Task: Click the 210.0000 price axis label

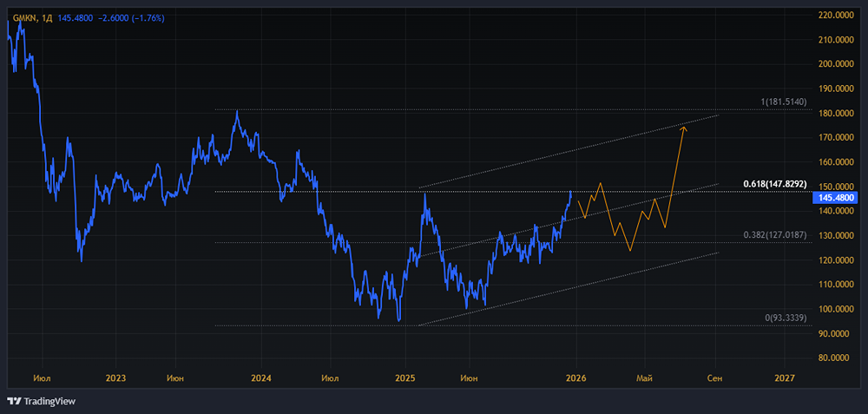Action: (x=835, y=40)
